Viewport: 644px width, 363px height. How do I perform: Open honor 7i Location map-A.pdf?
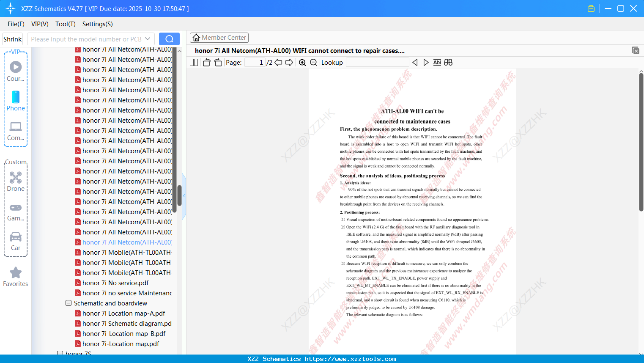coord(124,313)
